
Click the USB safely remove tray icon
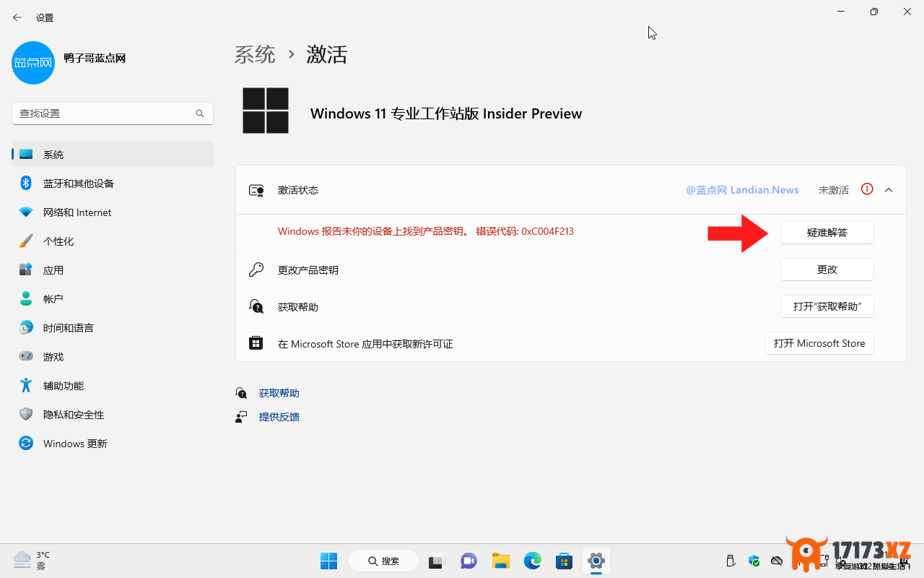pos(731,561)
